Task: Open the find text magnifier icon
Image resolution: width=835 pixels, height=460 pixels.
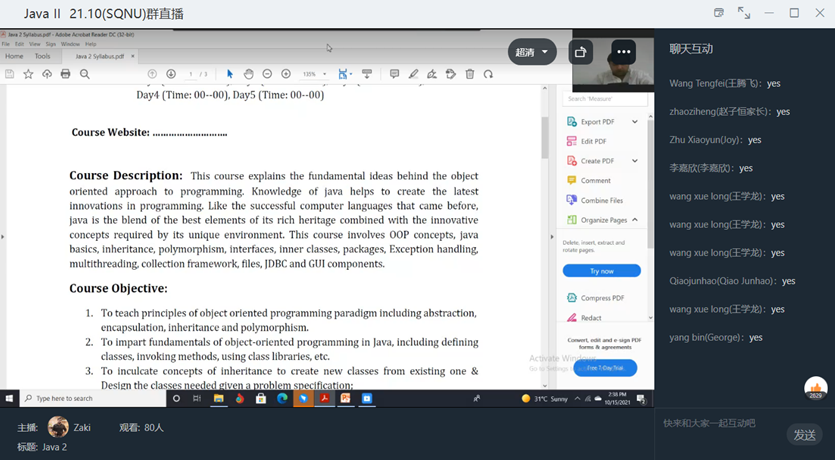Action: [x=85, y=74]
